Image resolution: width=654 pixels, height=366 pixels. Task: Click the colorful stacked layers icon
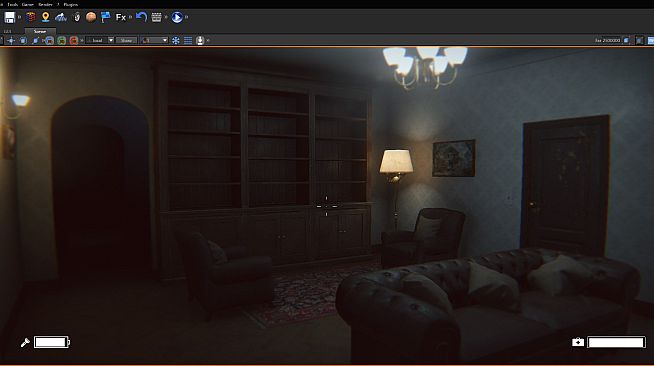31,17
